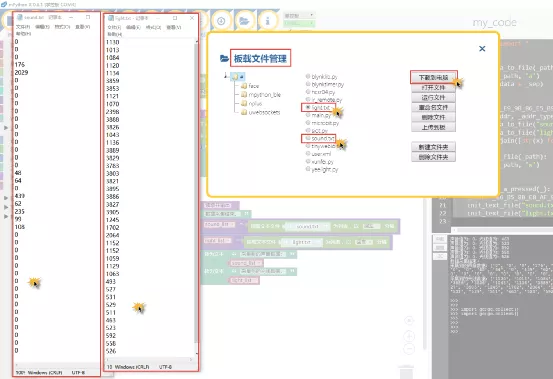Click the my_code title text
Viewport: 553px width, 379px height.
494,23
